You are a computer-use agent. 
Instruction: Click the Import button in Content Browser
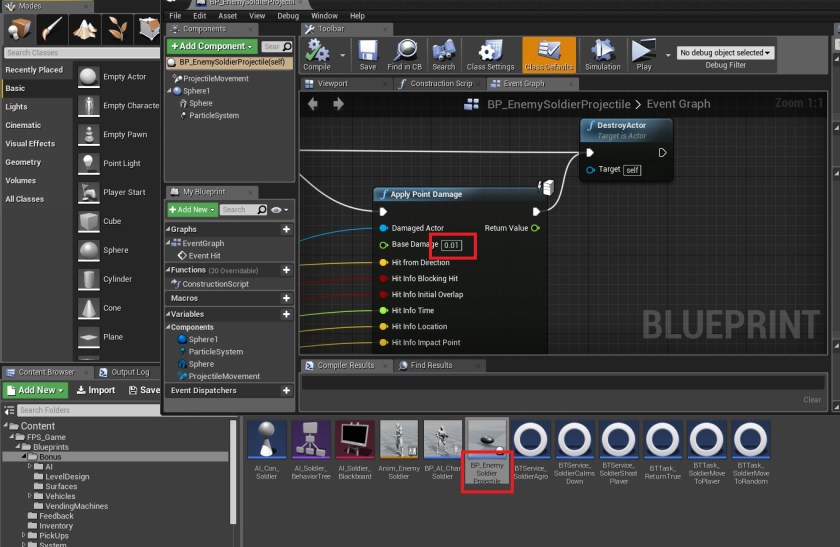click(x=95, y=390)
